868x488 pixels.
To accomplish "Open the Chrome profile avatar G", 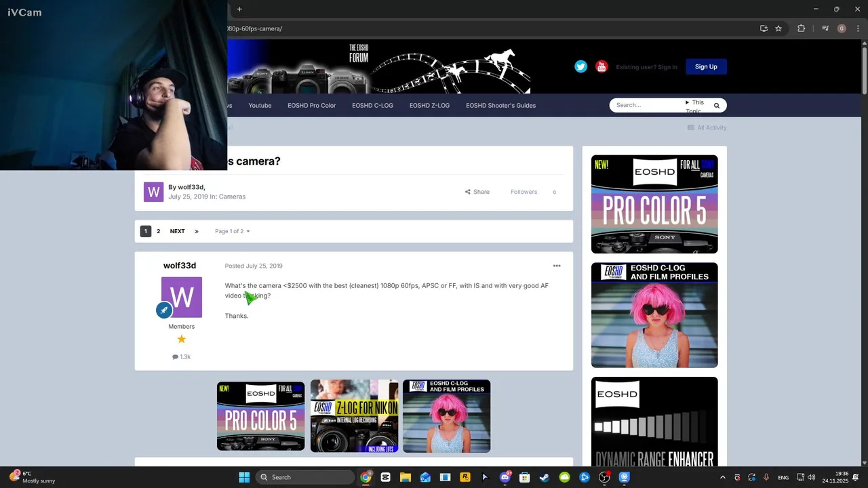I will [x=842, y=28].
